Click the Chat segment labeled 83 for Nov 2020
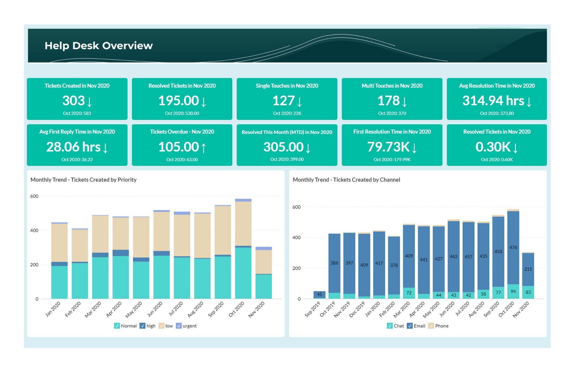Image resolution: width=588 pixels, height=372 pixels. (x=528, y=292)
